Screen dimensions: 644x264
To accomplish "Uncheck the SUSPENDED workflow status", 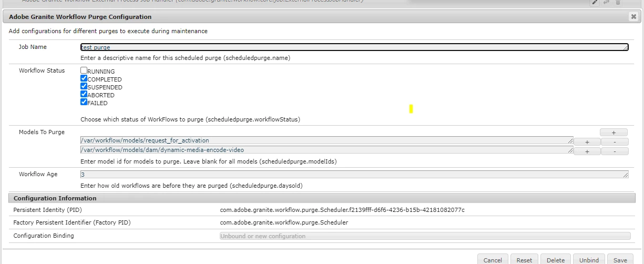I will (x=84, y=86).
